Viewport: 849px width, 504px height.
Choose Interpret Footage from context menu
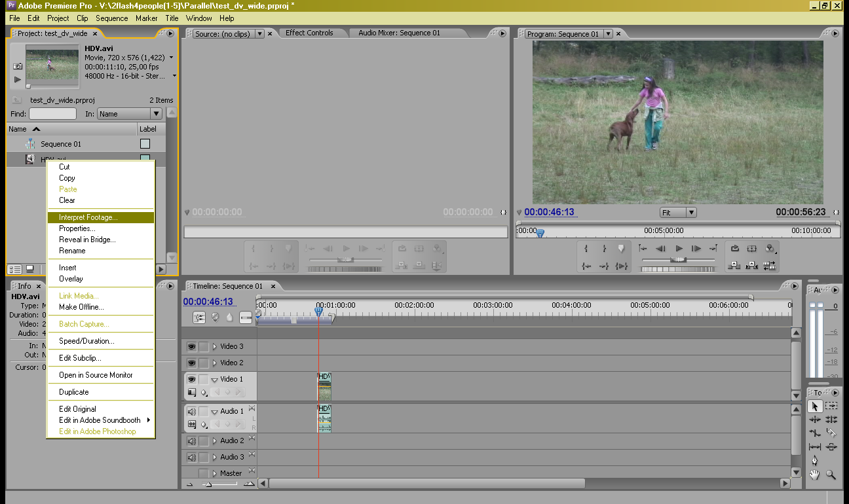(101, 217)
